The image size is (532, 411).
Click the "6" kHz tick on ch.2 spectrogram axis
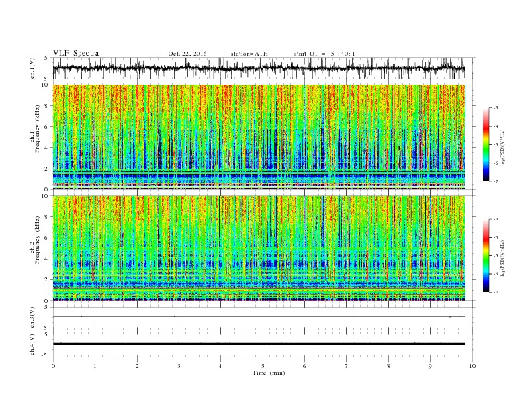pyautogui.click(x=47, y=238)
